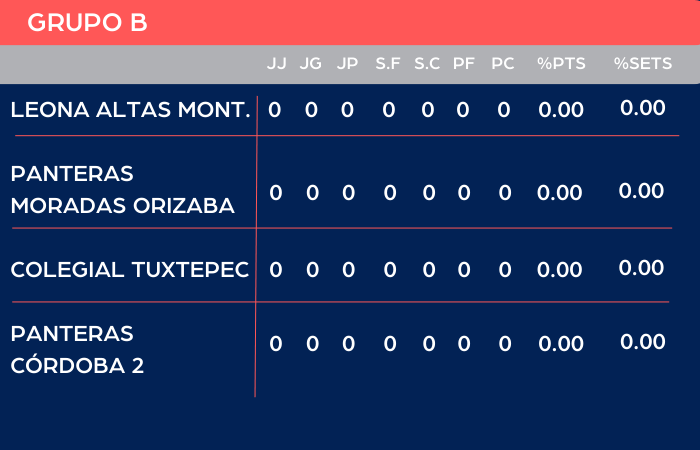
Task: Select the S.C column header
Action: pyautogui.click(x=427, y=64)
